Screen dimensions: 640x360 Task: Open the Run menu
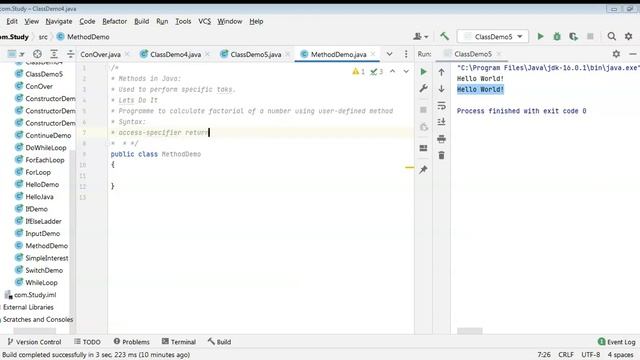162,21
